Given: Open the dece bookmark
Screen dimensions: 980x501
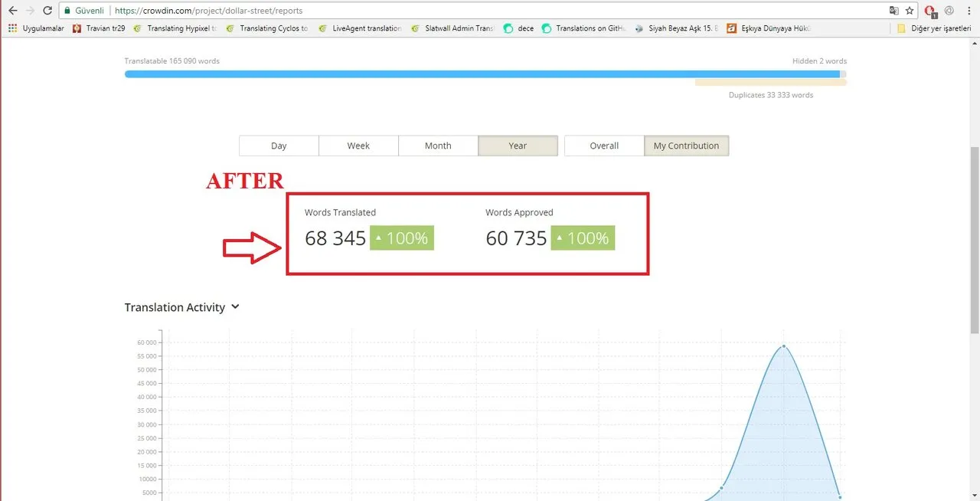Looking at the screenshot, I should (518, 28).
